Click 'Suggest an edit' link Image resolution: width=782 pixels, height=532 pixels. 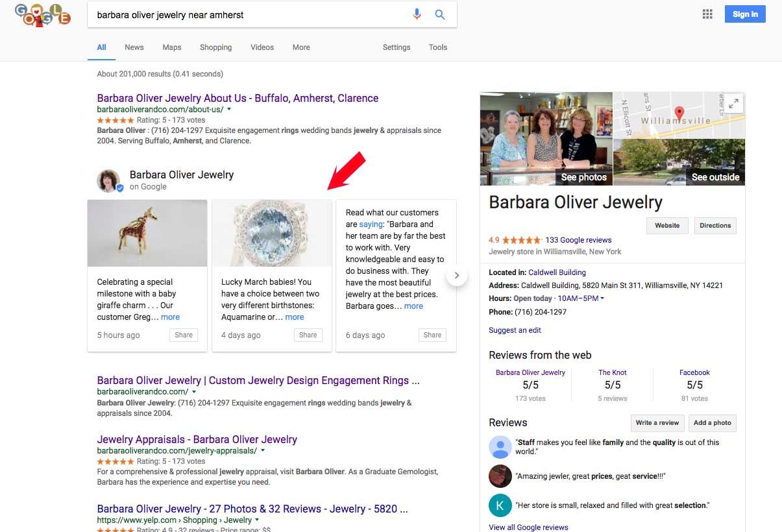tap(515, 330)
